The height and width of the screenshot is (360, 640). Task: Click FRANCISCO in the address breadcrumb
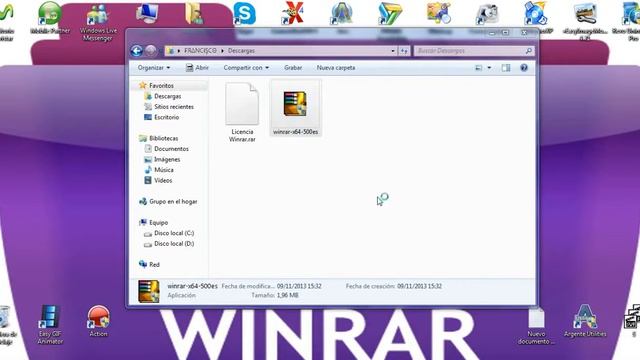click(x=200, y=51)
